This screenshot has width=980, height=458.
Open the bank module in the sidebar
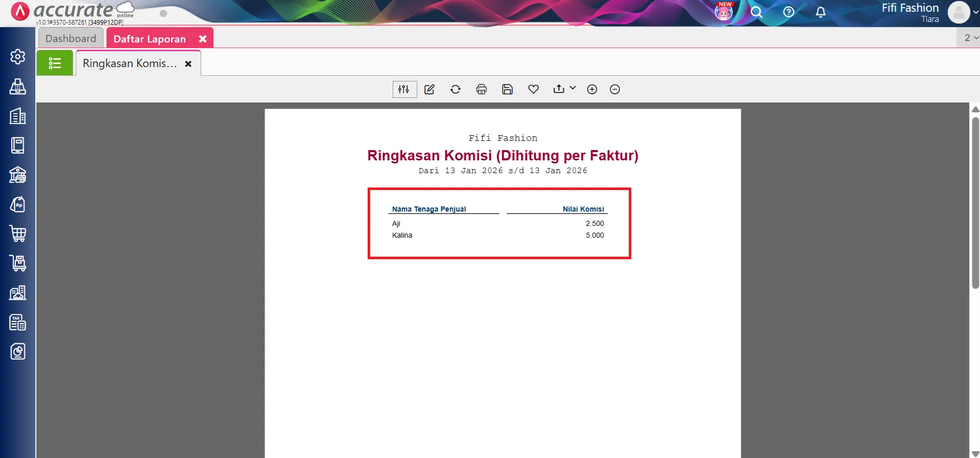(x=18, y=175)
